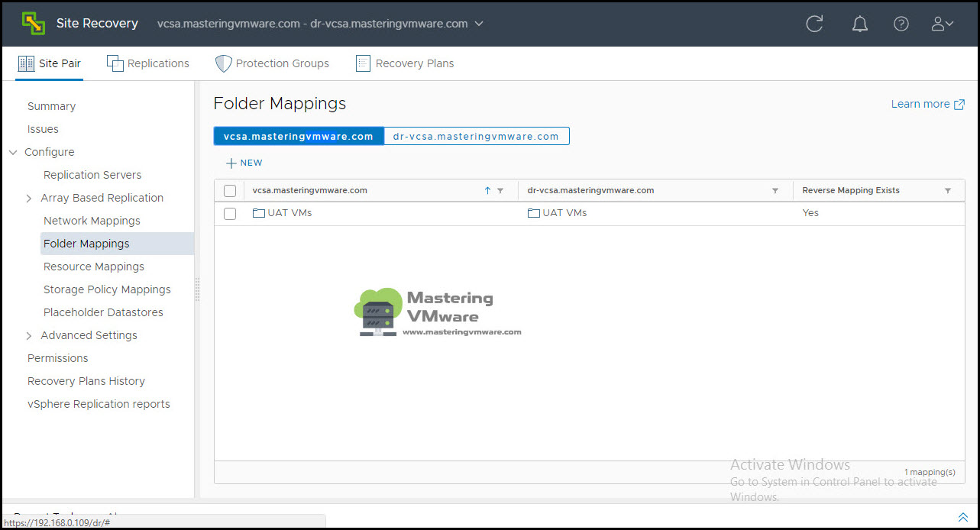Viewport: 980px width, 530px height.
Task: Click the destination UAT VMs folder cell
Action: coord(557,213)
